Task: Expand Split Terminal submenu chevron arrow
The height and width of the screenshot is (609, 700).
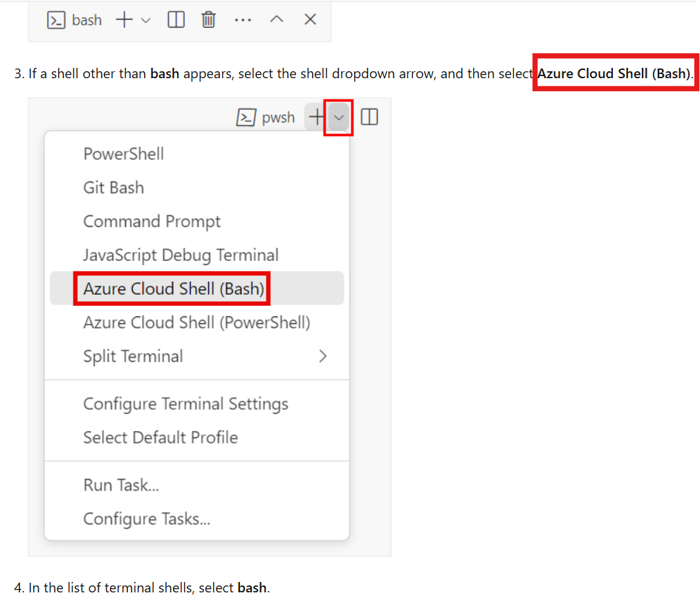Action: [x=323, y=356]
